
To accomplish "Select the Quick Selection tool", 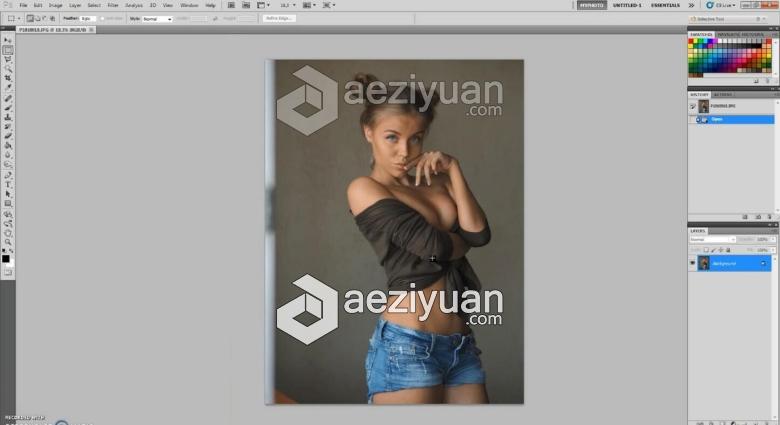I will coord(7,69).
